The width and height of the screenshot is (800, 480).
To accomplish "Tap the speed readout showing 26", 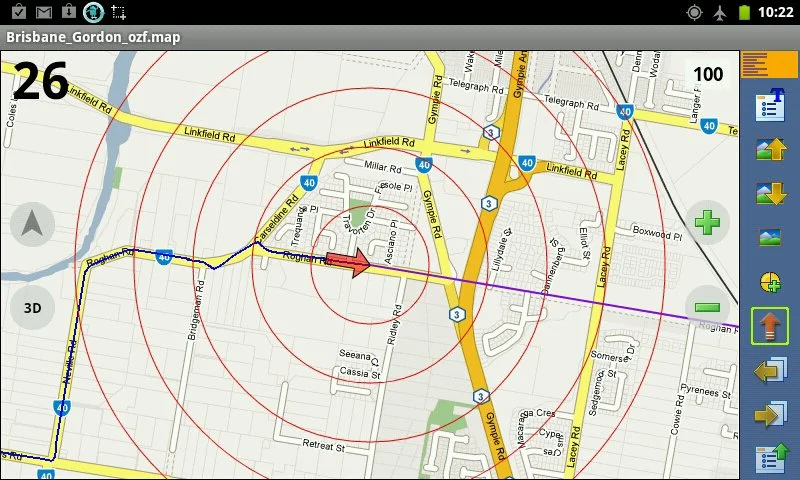I will click(41, 81).
